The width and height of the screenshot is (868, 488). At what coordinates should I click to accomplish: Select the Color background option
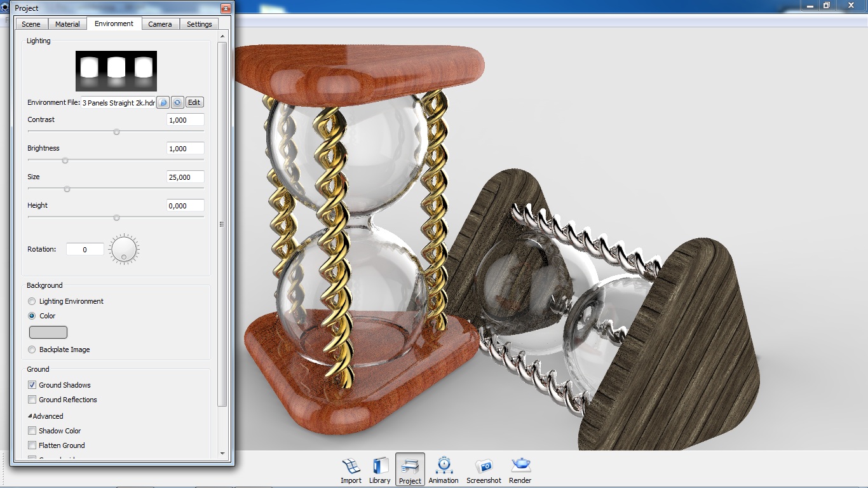pos(42,316)
